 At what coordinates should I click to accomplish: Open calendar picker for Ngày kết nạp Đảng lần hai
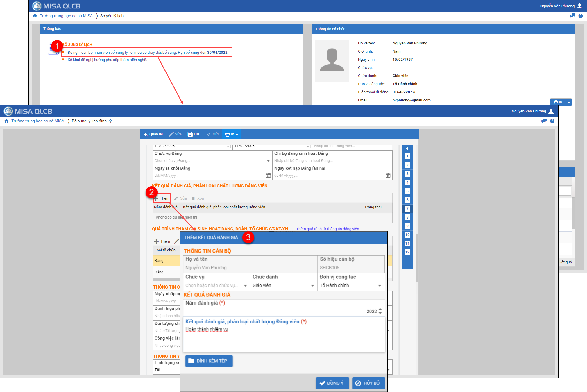[x=388, y=175]
